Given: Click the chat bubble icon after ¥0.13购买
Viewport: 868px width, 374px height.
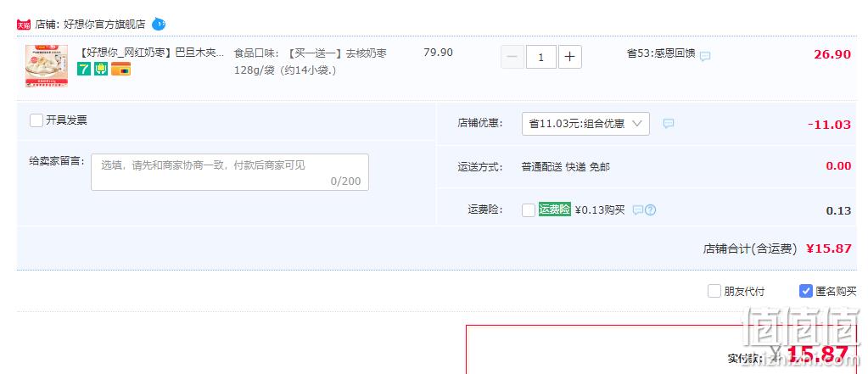Looking at the screenshot, I should pos(638,210).
